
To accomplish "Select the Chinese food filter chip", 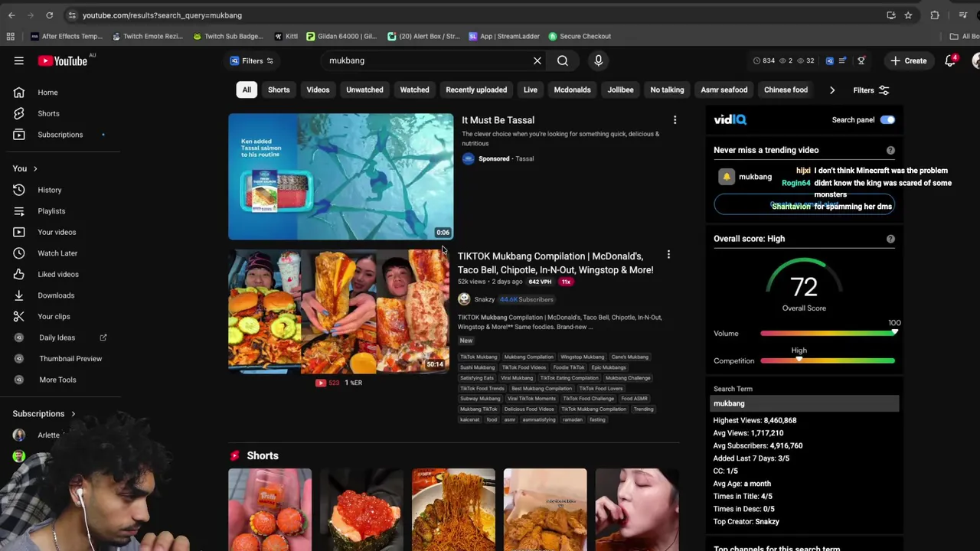I will pos(786,90).
